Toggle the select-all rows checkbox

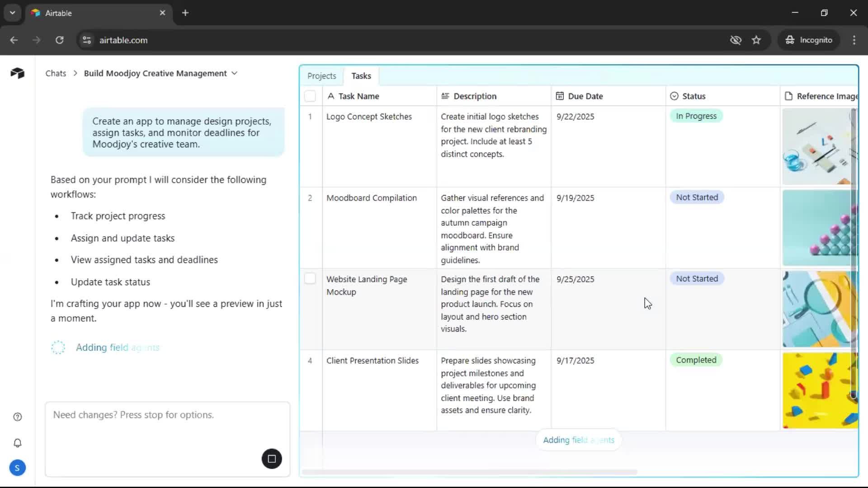310,96
